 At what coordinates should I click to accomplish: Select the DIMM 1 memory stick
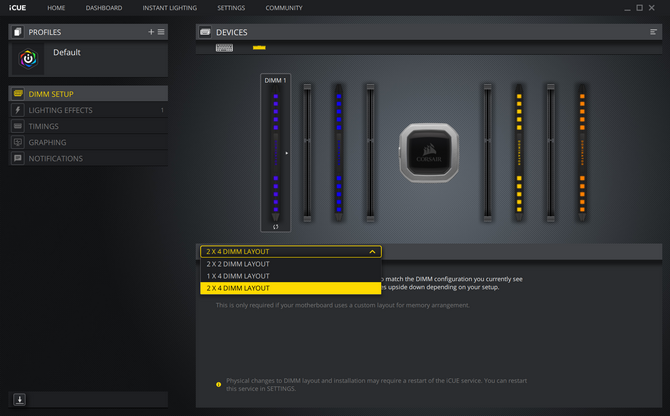point(276,152)
